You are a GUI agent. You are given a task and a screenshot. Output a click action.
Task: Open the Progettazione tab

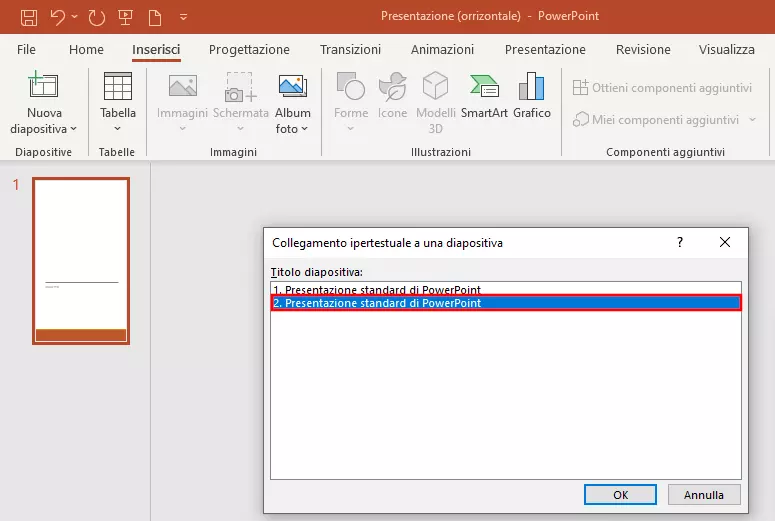pyautogui.click(x=249, y=49)
